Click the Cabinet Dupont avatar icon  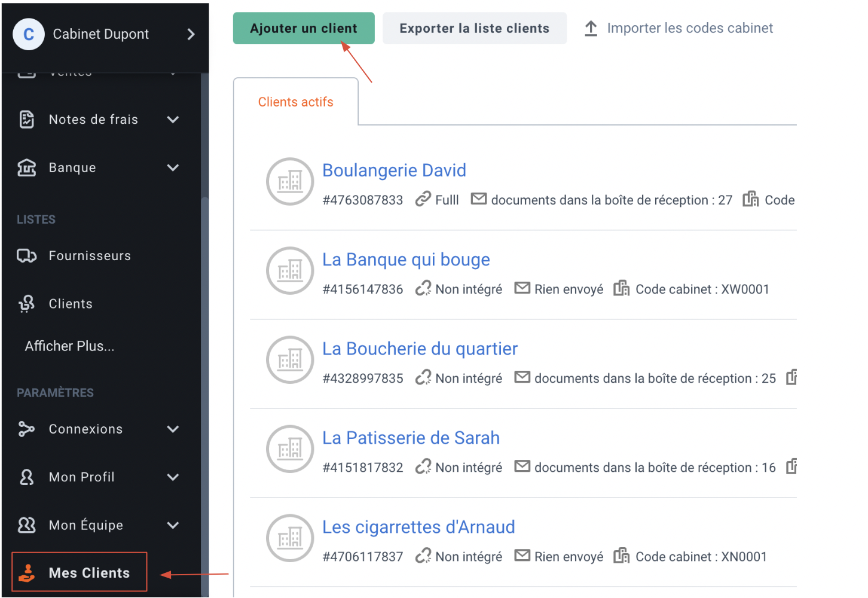[x=29, y=34]
